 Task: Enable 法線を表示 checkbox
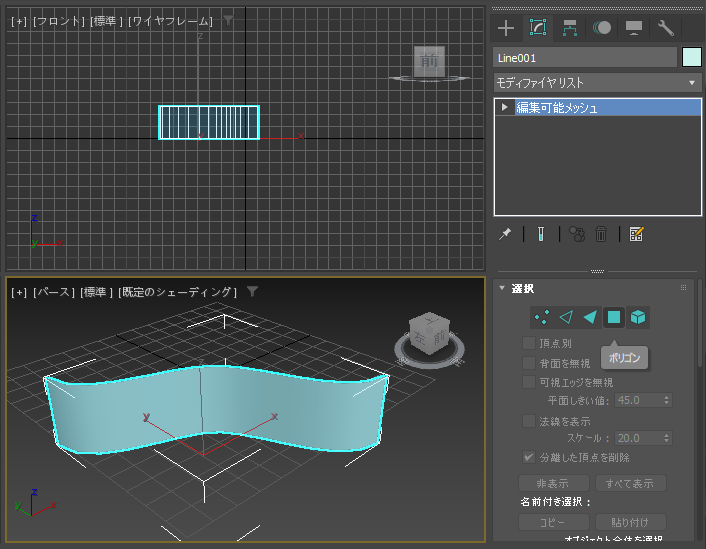pos(529,421)
